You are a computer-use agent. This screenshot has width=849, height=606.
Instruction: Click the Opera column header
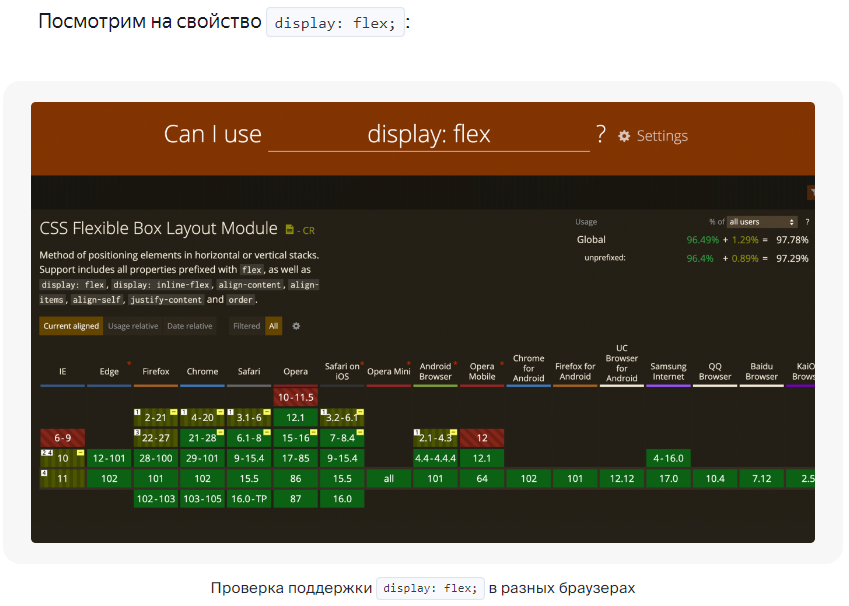coord(296,372)
